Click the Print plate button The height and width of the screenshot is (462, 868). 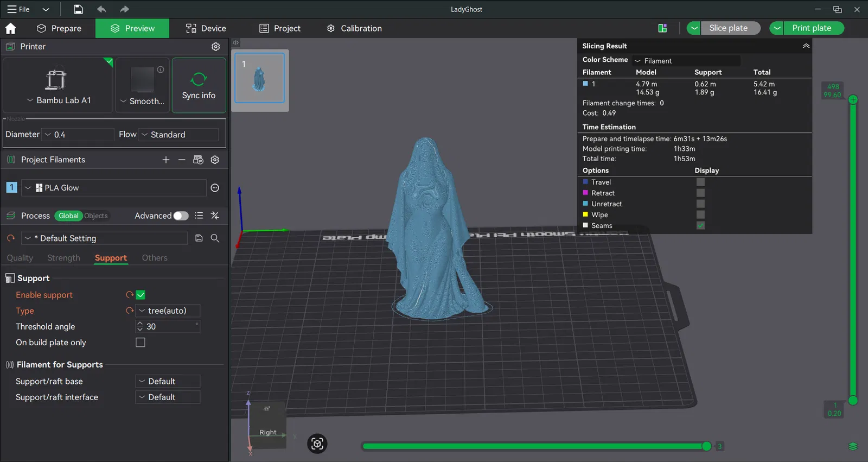[812, 28]
